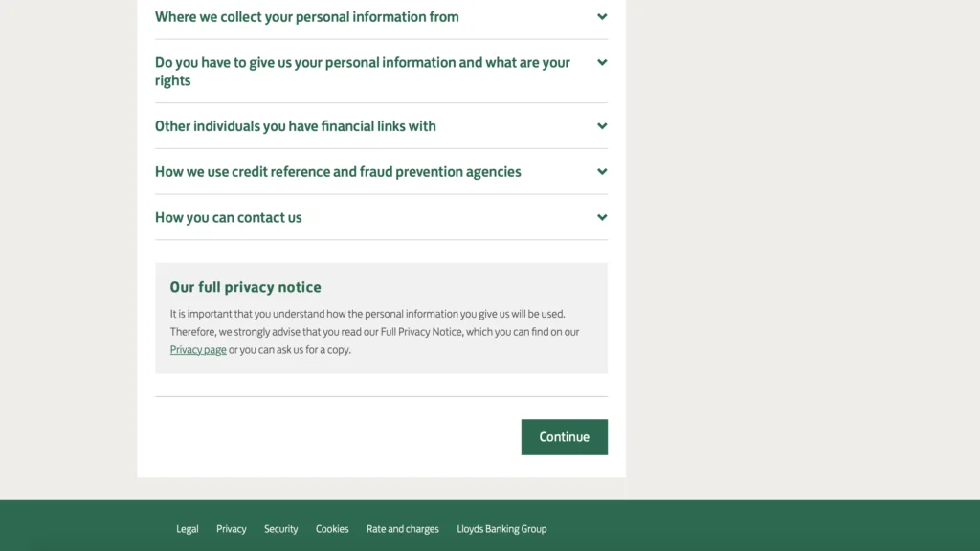
Task: Click chevron beside How you can contact us
Action: (x=602, y=217)
